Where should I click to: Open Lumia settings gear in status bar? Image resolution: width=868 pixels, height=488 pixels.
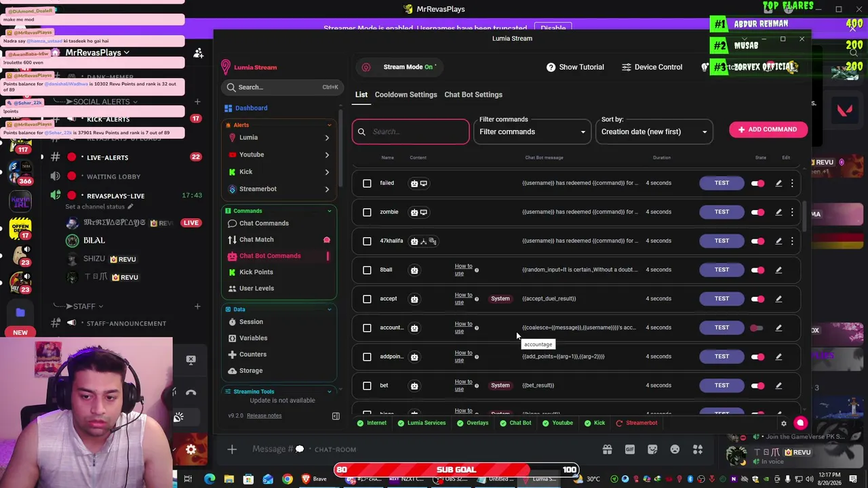784,424
